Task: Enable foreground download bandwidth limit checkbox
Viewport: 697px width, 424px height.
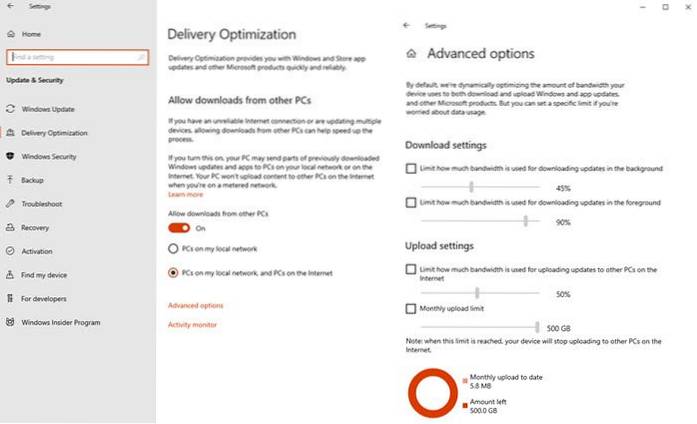Action: 411,202
